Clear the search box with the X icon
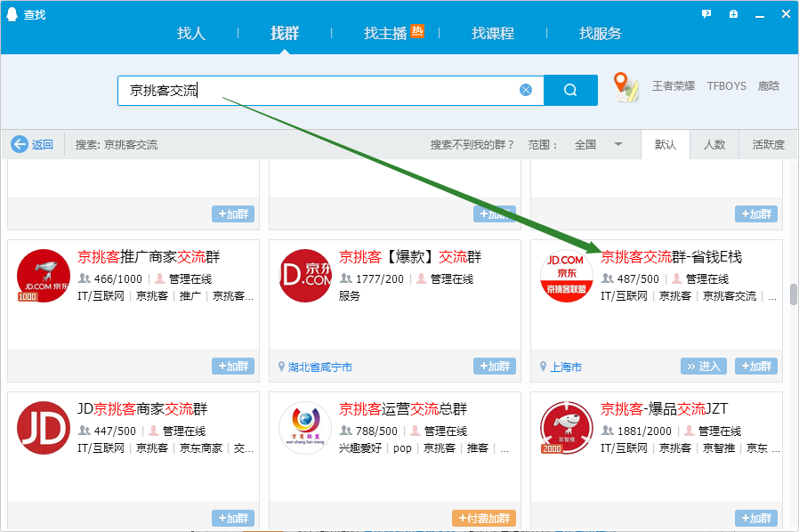 point(526,90)
